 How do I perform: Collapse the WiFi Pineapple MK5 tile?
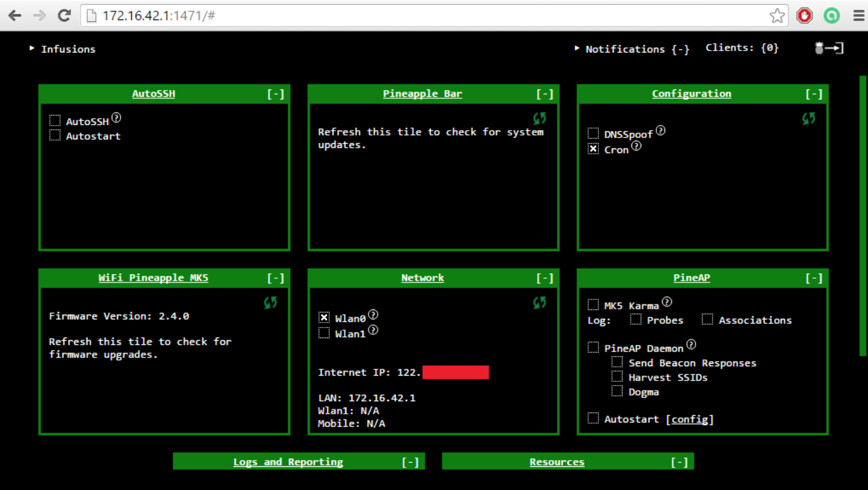275,278
